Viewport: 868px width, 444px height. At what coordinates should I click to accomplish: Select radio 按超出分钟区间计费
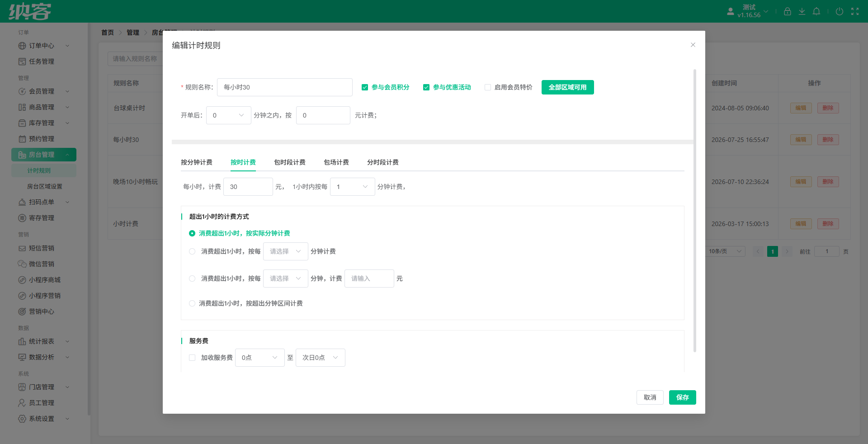point(192,303)
